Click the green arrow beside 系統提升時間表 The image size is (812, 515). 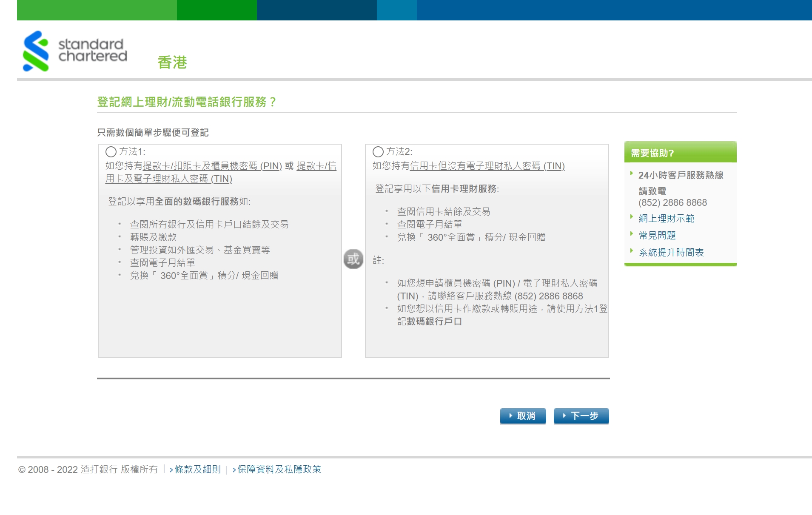632,251
